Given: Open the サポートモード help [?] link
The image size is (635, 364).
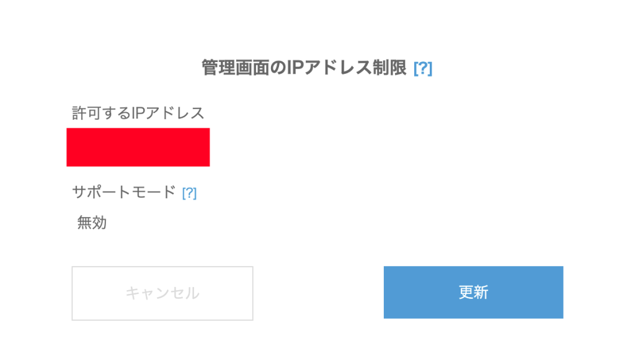Looking at the screenshot, I should pos(189,193).
